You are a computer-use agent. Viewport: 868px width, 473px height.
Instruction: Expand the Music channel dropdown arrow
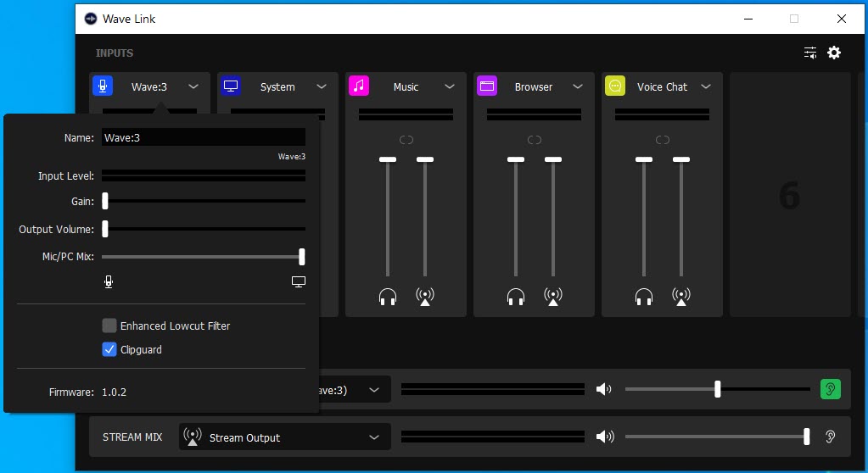coord(450,86)
